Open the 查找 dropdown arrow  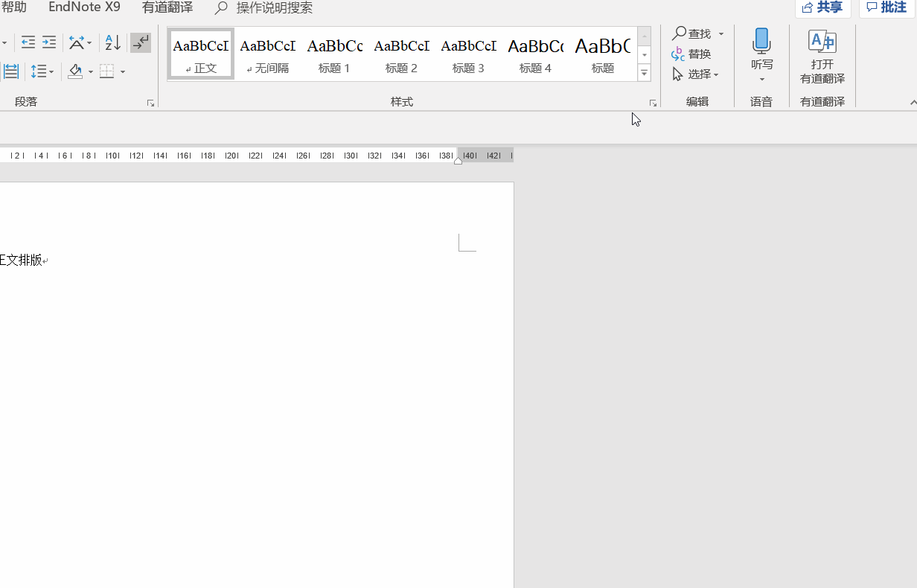[721, 34]
